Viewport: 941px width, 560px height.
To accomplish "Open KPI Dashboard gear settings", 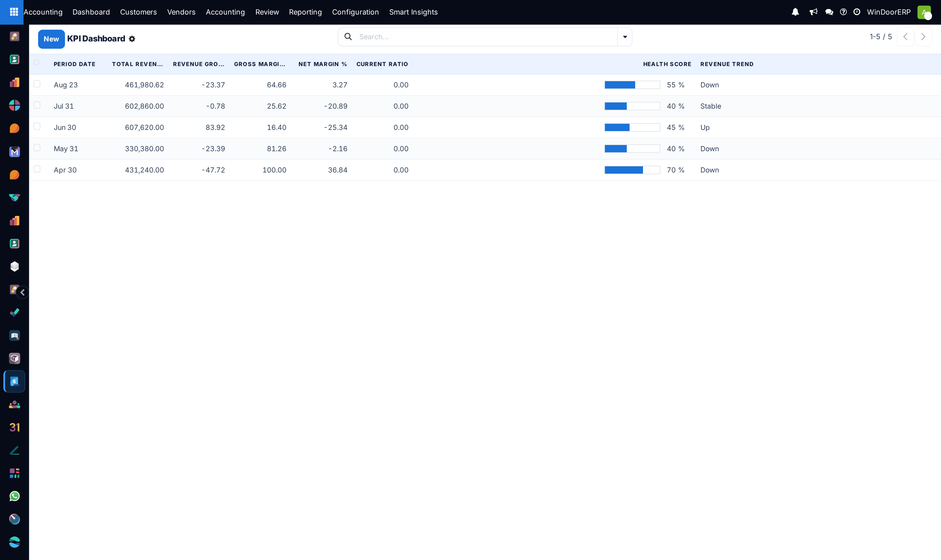I will click(132, 39).
